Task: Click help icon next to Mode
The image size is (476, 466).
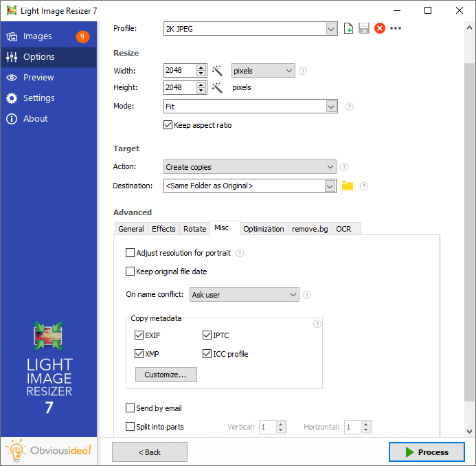Action: (x=350, y=107)
